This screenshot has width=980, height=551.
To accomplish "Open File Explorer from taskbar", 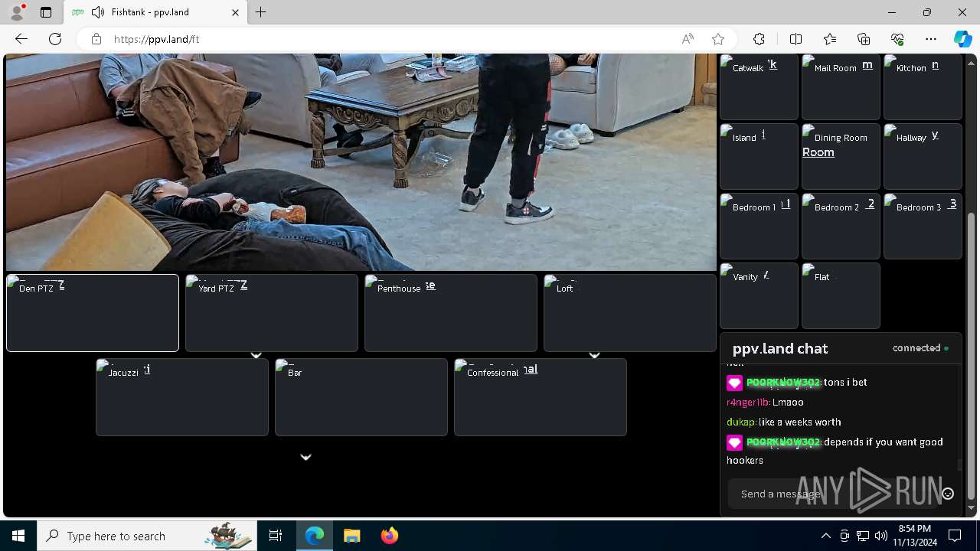I will [x=352, y=536].
